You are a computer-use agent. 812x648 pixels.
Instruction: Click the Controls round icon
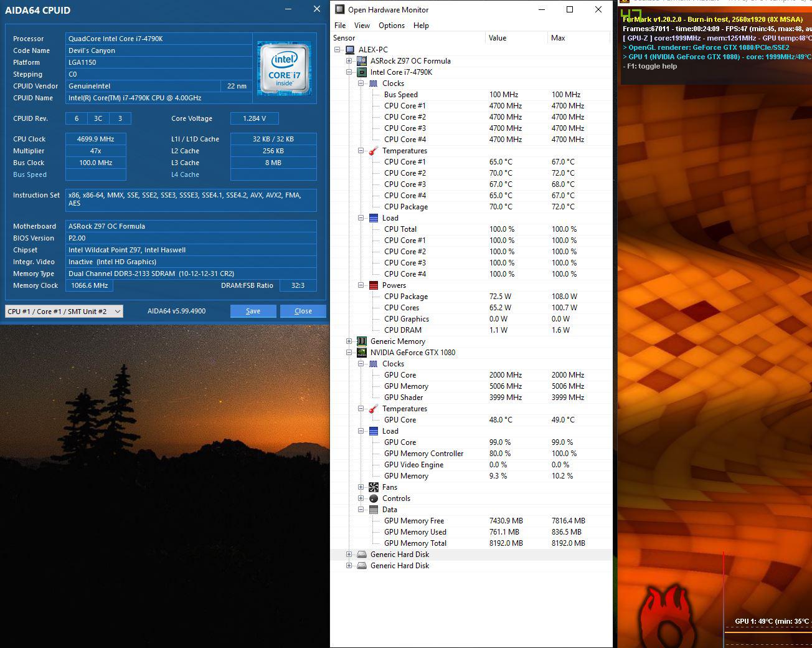tap(373, 498)
